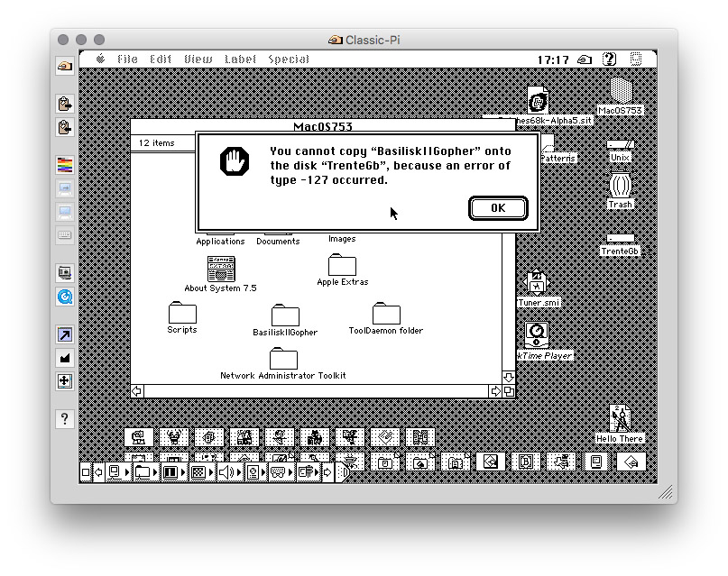Click the QuickTime Q icon in sidebar
This screenshot has width=728, height=576.
[65, 297]
